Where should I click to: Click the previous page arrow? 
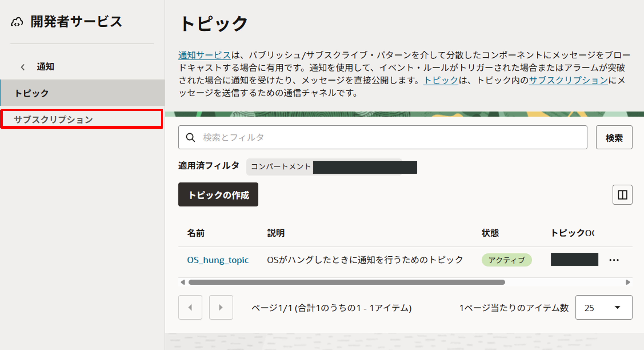[x=190, y=307]
